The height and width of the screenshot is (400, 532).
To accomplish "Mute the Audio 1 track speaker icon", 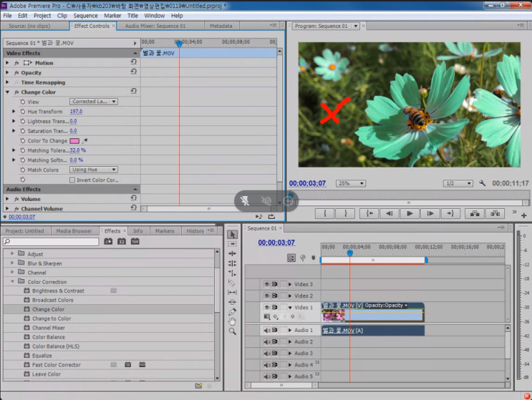I will click(x=267, y=330).
